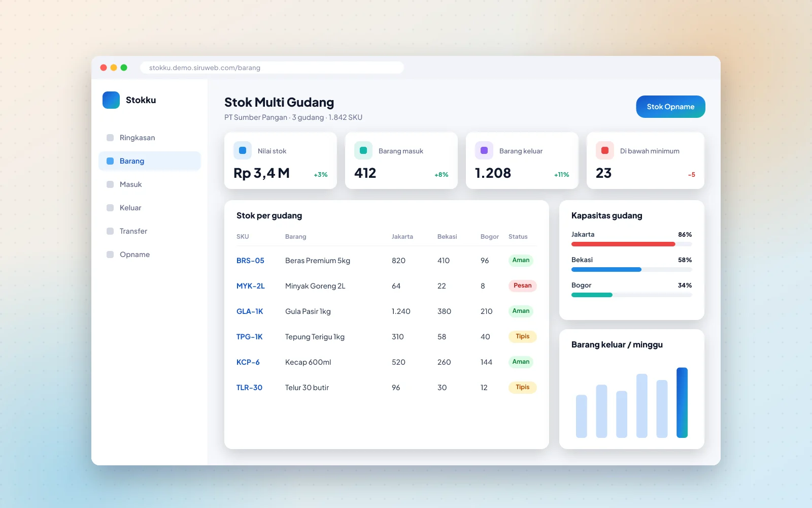Click the Jakarta column header

[402, 237]
